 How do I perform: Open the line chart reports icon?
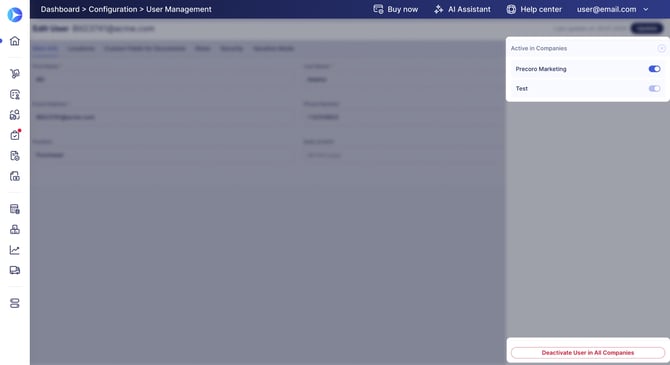(15, 250)
